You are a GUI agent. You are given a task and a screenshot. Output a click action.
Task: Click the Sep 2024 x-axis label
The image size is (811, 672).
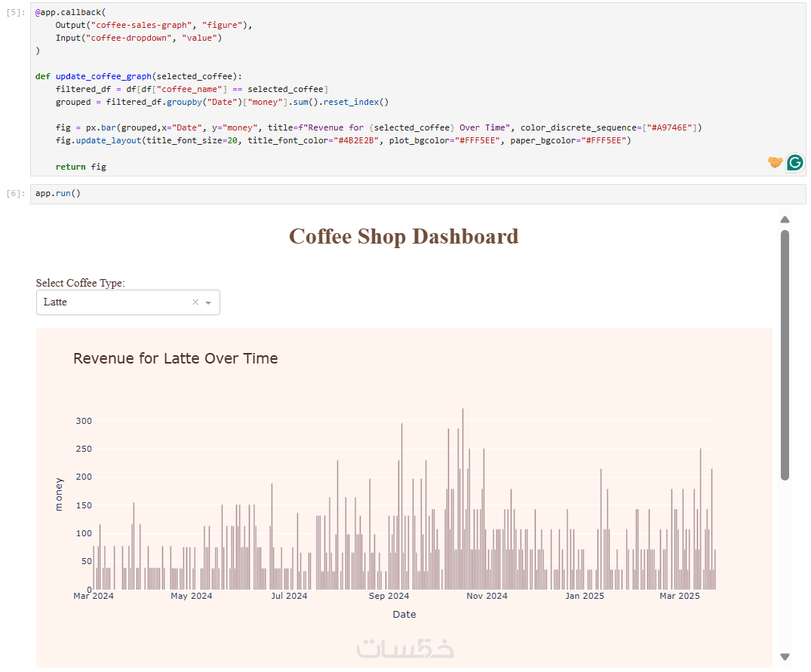pyautogui.click(x=389, y=596)
